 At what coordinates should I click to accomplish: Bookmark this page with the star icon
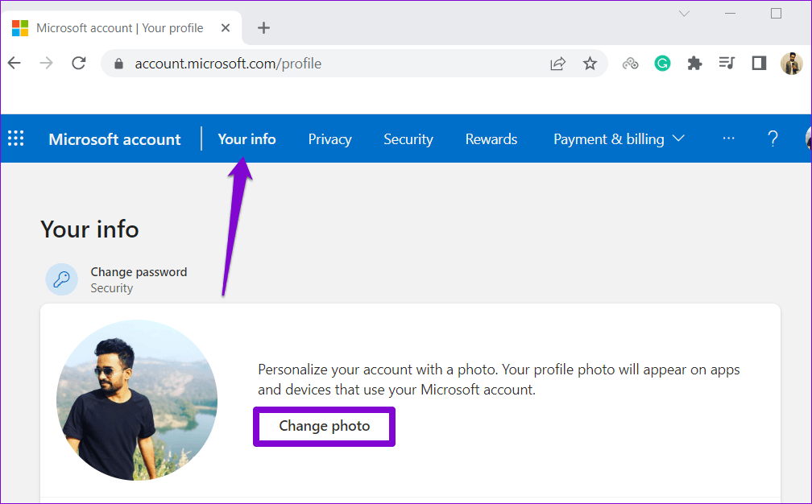click(590, 64)
